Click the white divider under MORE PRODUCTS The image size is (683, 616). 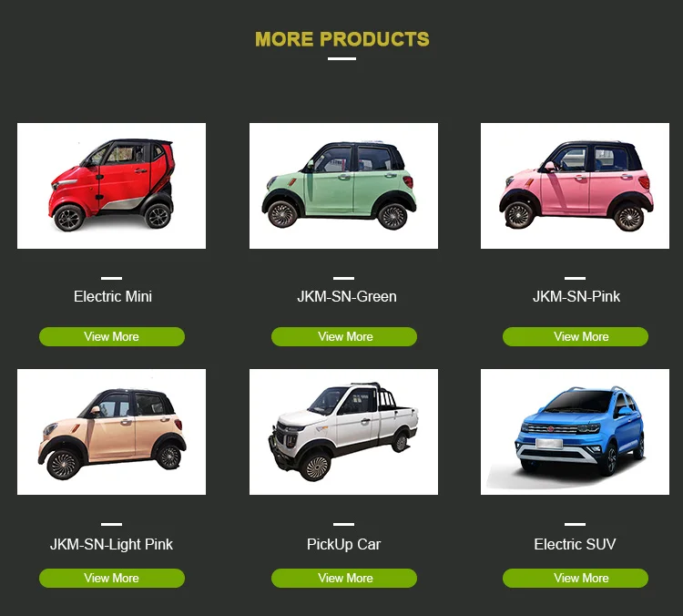pyautogui.click(x=341, y=58)
